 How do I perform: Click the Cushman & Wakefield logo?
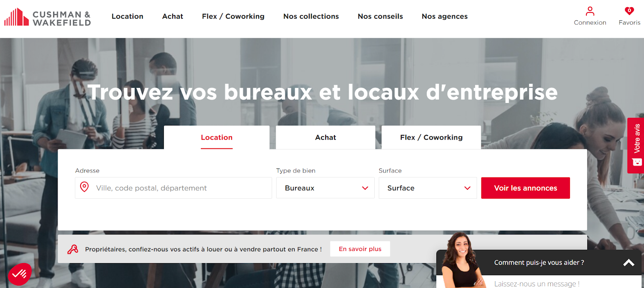[x=47, y=17]
